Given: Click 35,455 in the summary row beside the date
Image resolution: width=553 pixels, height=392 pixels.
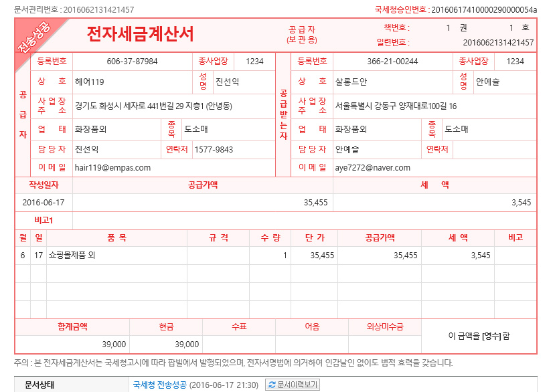Looking at the screenshot, I should click(x=315, y=203).
